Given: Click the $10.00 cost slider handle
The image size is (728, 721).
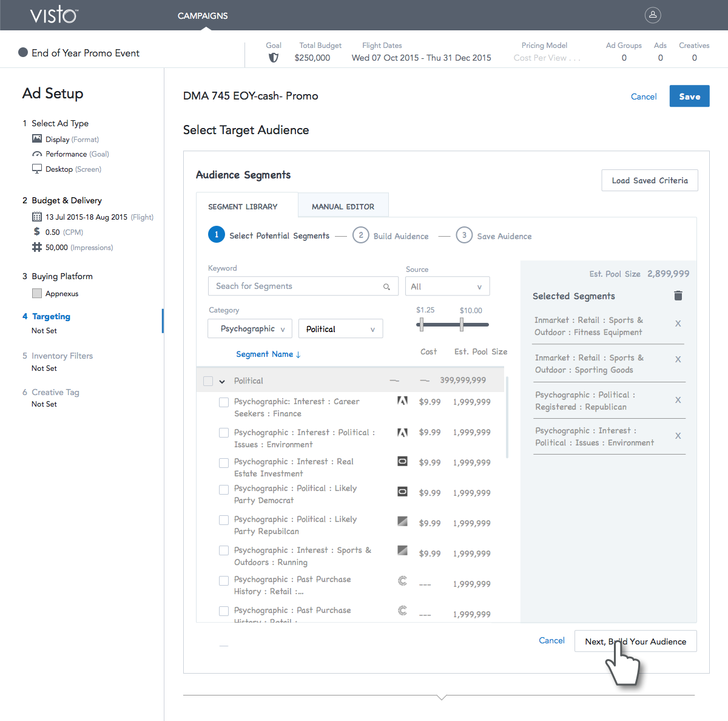Looking at the screenshot, I should [x=462, y=325].
